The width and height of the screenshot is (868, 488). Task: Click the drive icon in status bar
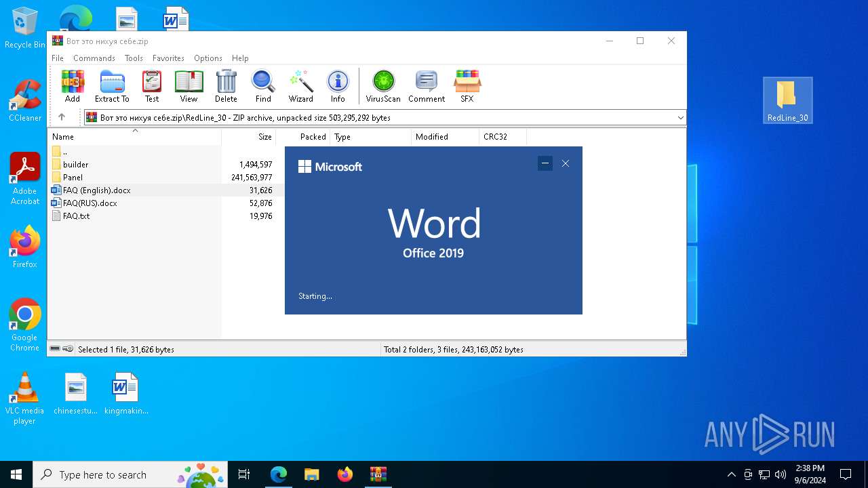point(55,349)
